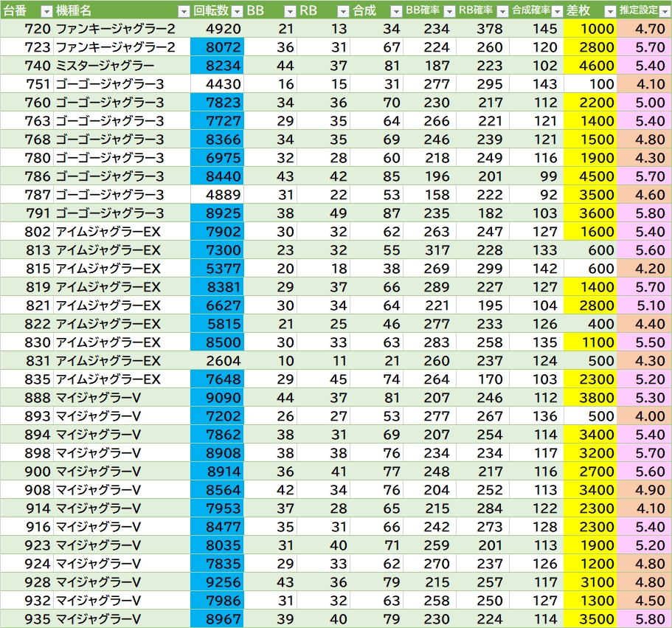Select ゴーゴージャグラー3 in row 760
This screenshot has height=628, width=672.
[122, 103]
